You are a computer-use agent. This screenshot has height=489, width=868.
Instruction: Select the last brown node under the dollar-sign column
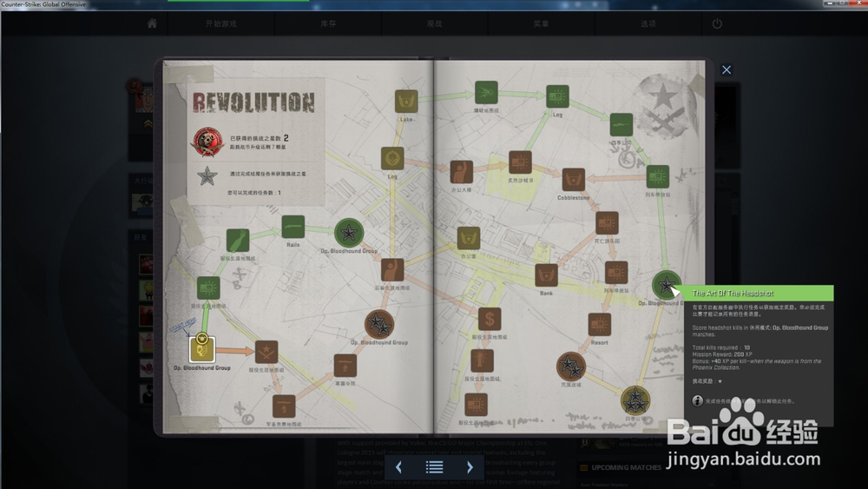pos(476,405)
